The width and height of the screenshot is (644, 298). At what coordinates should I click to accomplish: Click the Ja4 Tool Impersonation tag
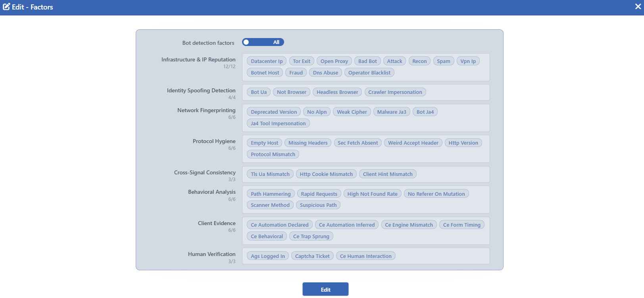pos(278,123)
